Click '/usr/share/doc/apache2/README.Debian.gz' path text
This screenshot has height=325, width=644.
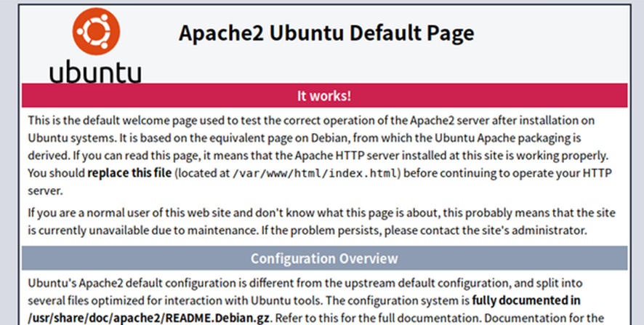click(149, 318)
